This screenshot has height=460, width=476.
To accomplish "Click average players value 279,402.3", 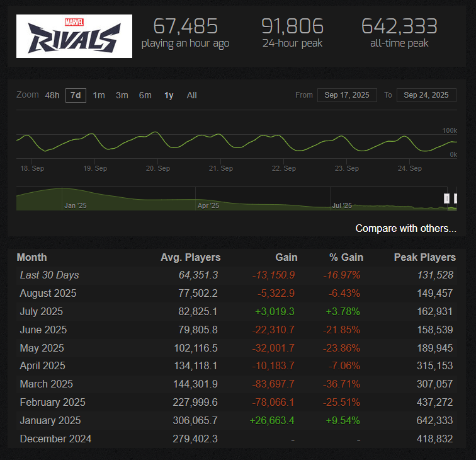I will (x=195, y=439).
